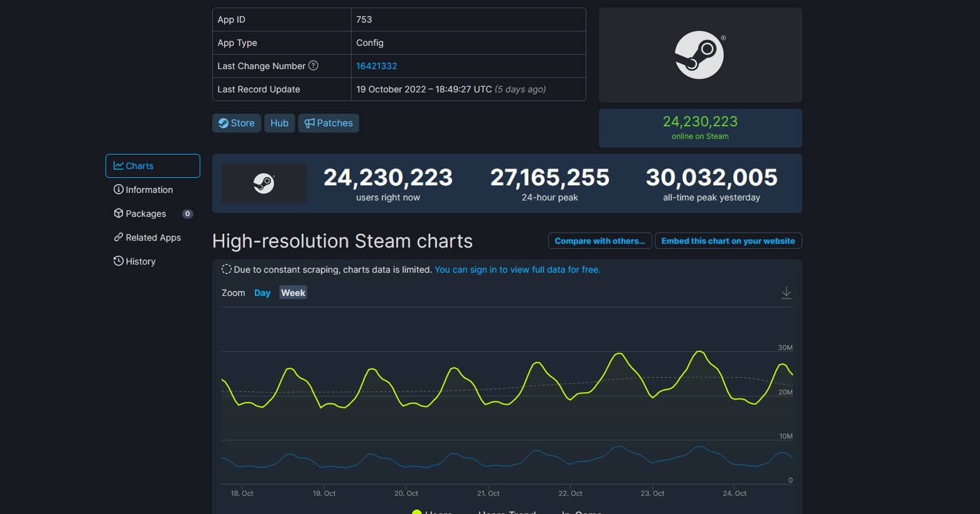Click the loading spinner icon beside scraping notice
This screenshot has height=514, width=980.
tap(227, 269)
